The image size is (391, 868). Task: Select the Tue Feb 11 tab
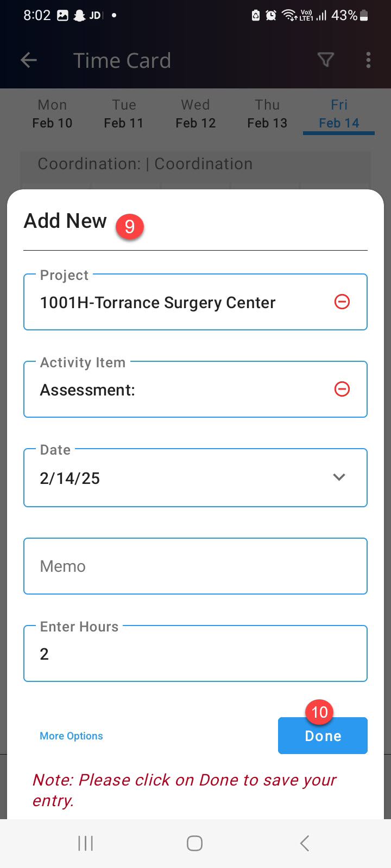(x=124, y=114)
